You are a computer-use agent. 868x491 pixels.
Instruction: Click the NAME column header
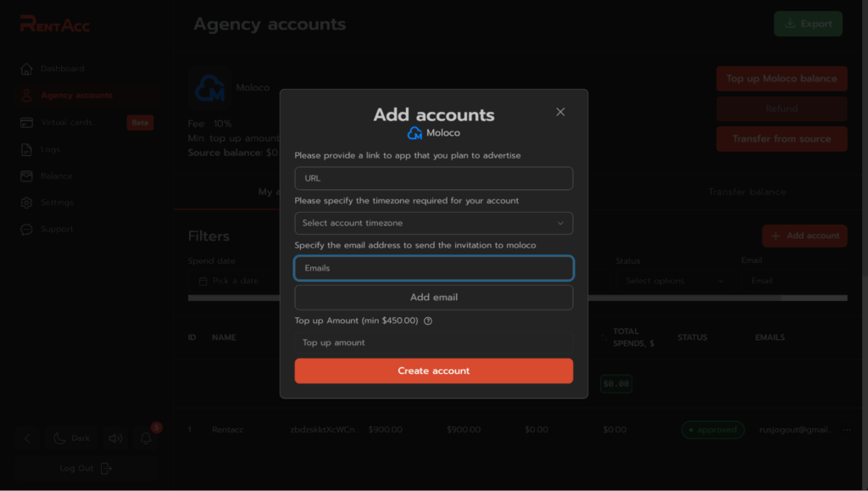pos(224,338)
